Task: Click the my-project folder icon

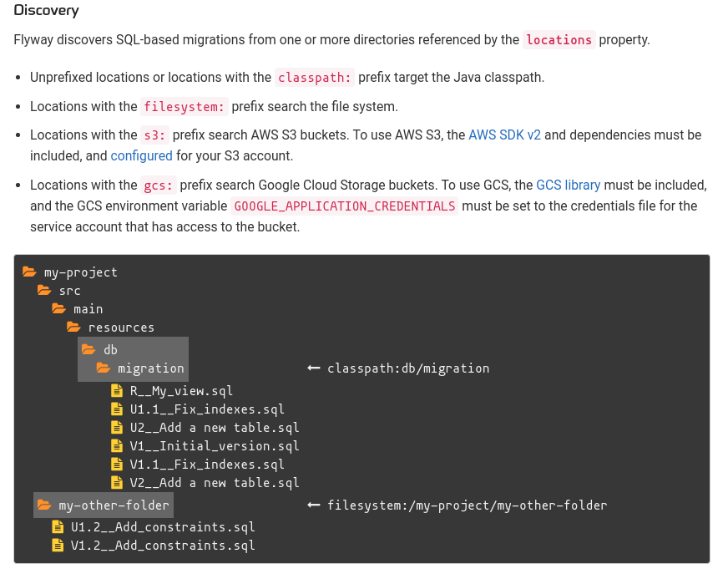Action: click(29, 272)
